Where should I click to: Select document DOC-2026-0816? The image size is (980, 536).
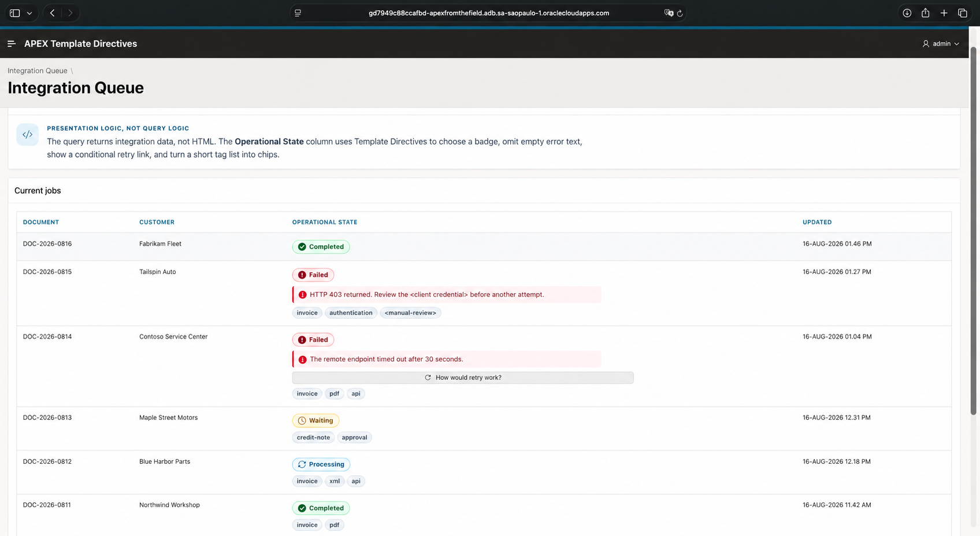click(x=47, y=244)
